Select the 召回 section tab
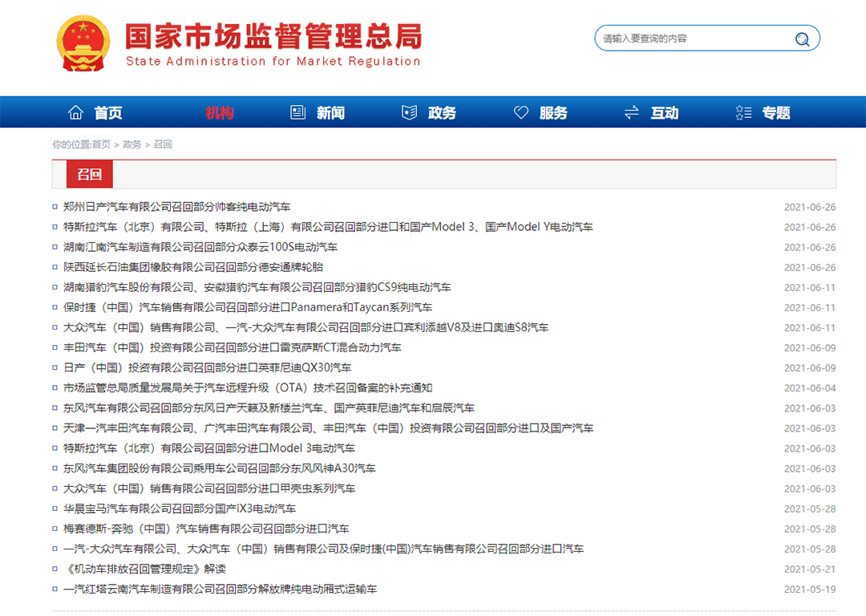 [x=89, y=174]
